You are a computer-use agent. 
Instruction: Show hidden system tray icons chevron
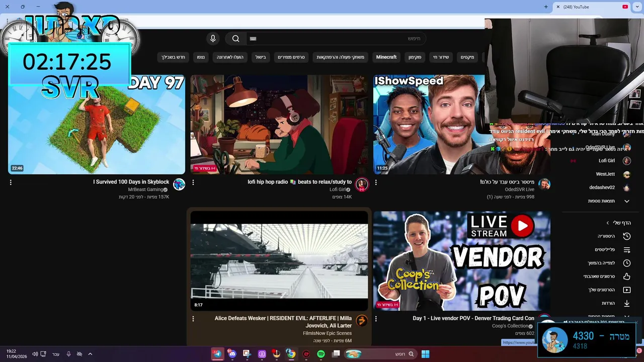pyautogui.click(x=90, y=354)
